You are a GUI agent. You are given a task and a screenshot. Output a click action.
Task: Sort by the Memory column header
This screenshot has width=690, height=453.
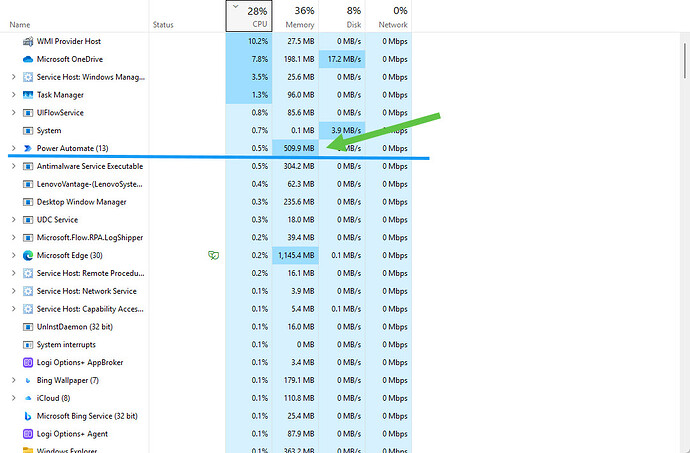(295, 16)
